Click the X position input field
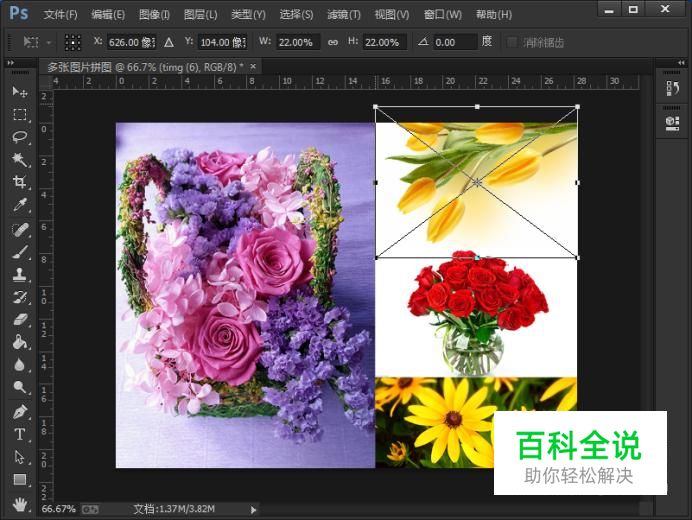 (132, 42)
